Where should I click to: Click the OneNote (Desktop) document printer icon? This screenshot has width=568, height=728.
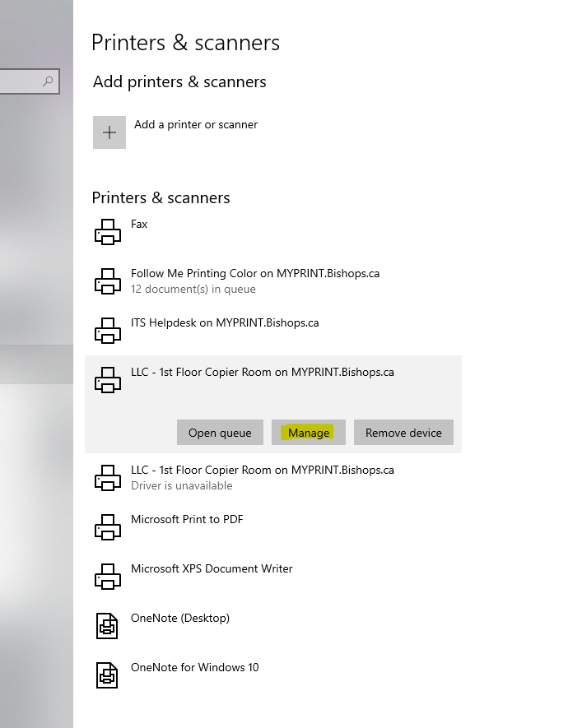click(108, 626)
